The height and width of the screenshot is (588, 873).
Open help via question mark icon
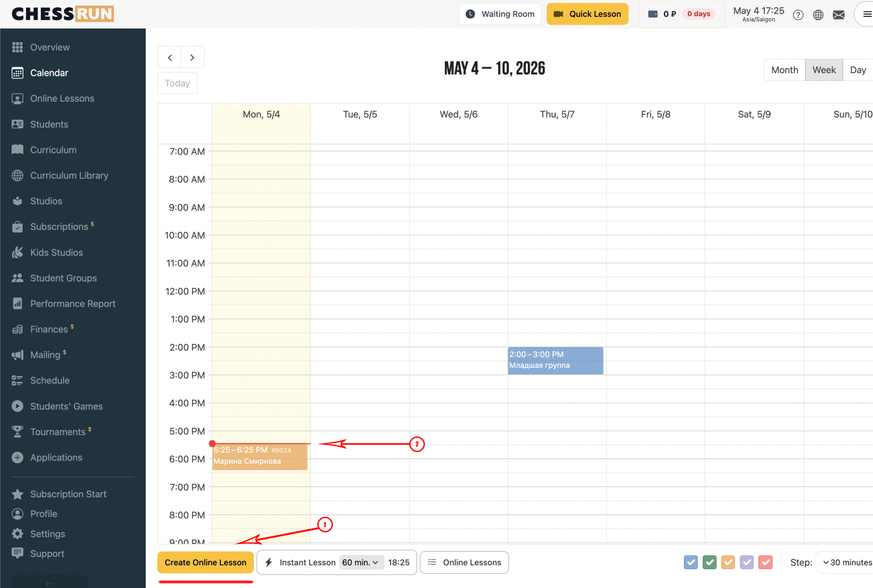799,15
